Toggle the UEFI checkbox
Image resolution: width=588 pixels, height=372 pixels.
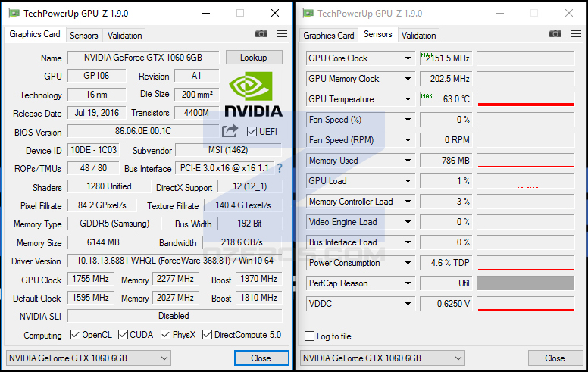coord(252,132)
